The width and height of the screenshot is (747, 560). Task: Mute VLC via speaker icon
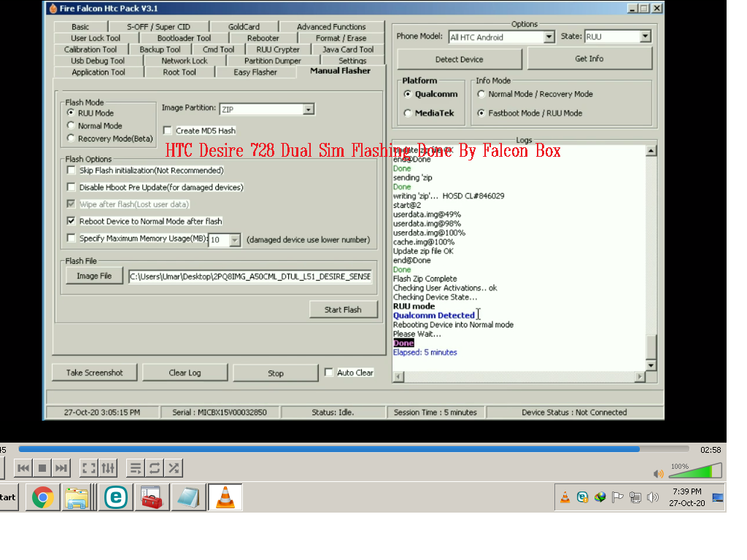[659, 473]
